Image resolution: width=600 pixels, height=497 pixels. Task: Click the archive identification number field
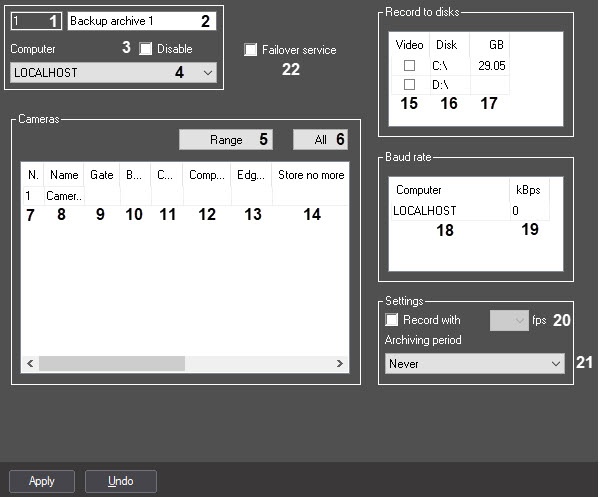pyautogui.click(x=36, y=21)
